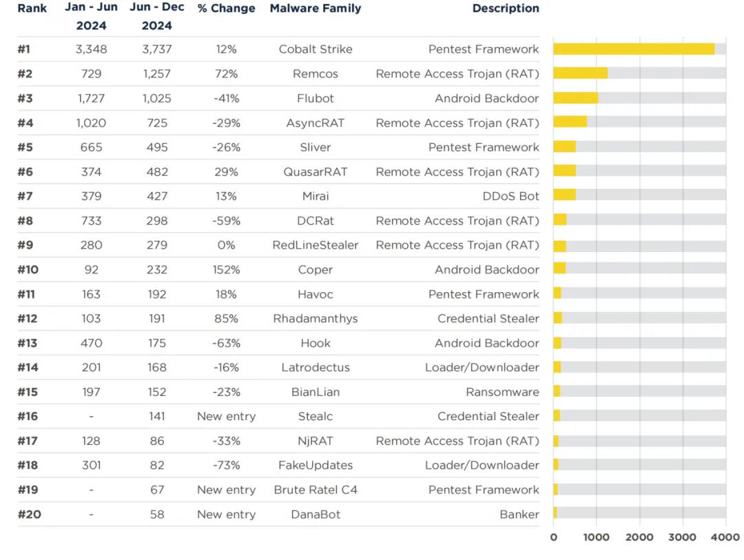Click the Rank column header
Viewport: 744px width, 560px height.
(x=32, y=8)
